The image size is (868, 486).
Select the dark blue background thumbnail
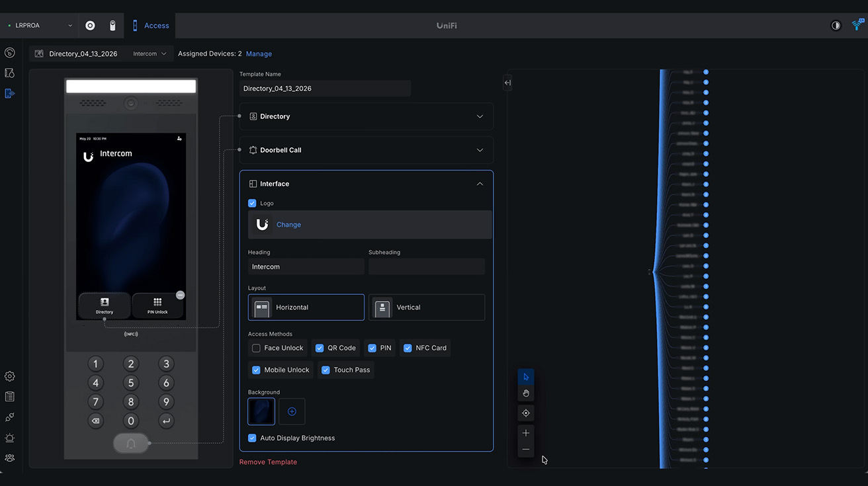tap(261, 411)
